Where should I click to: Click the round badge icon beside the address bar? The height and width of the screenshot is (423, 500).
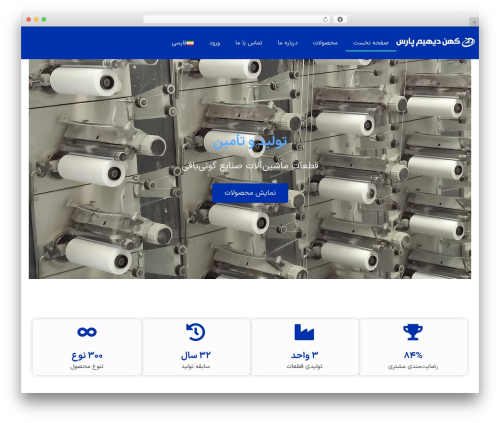tap(340, 19)
